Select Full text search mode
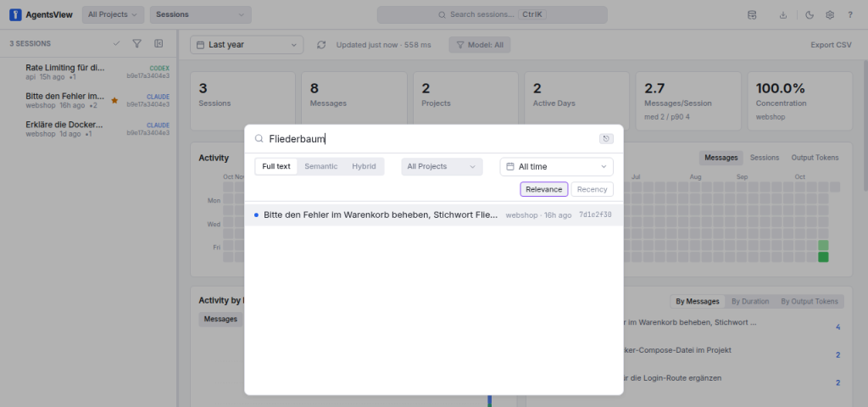This screenshot has height=407, width=868. (276, 166)
